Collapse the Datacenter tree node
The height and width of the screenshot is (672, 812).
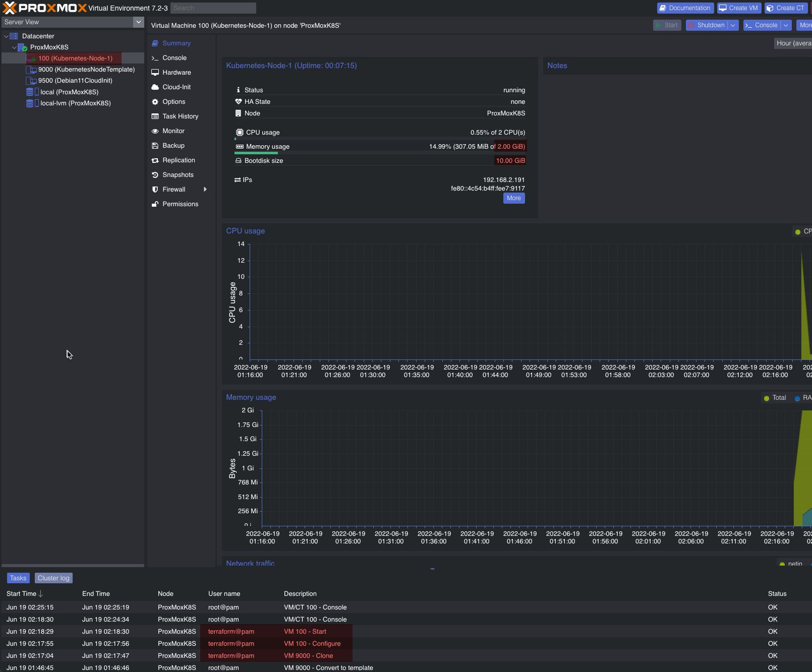coord(6,36)
